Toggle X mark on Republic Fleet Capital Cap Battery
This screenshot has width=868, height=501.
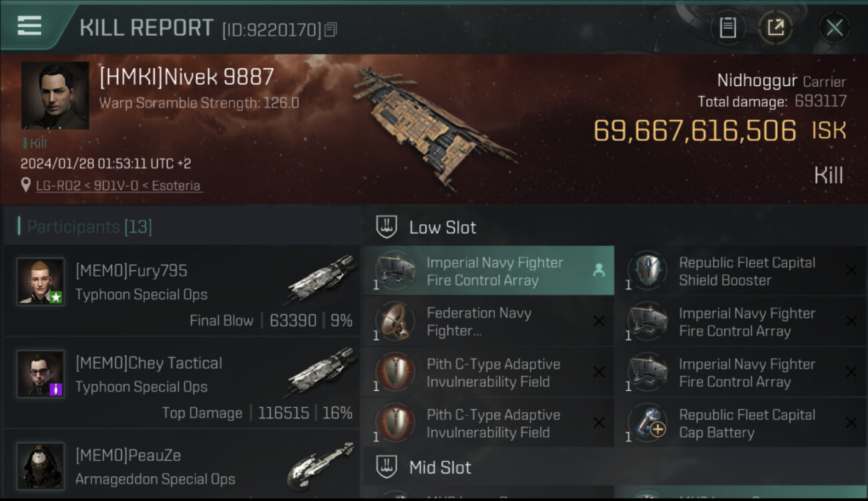851,423
